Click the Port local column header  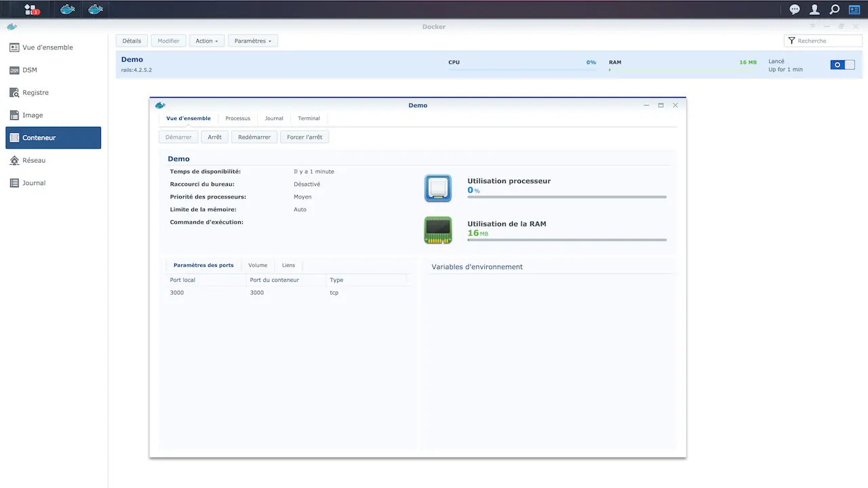(x=207, y=280)
